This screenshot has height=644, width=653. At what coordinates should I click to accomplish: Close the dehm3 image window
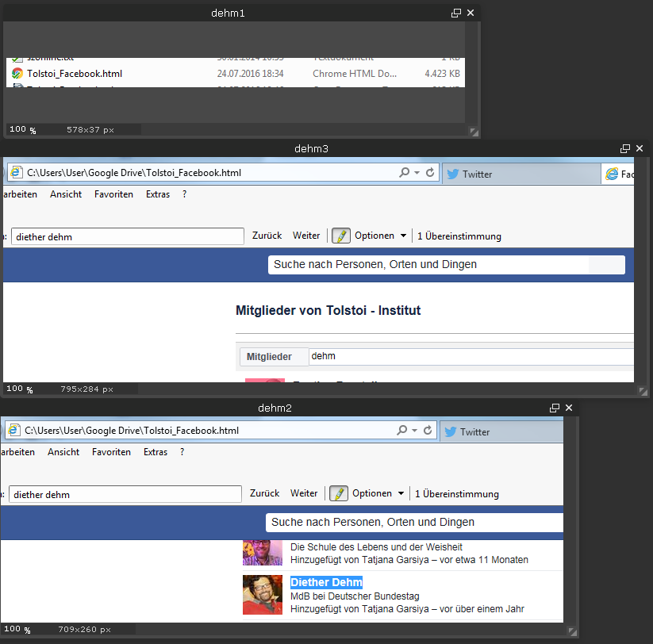pyautogui.click(x=640, y=148)
